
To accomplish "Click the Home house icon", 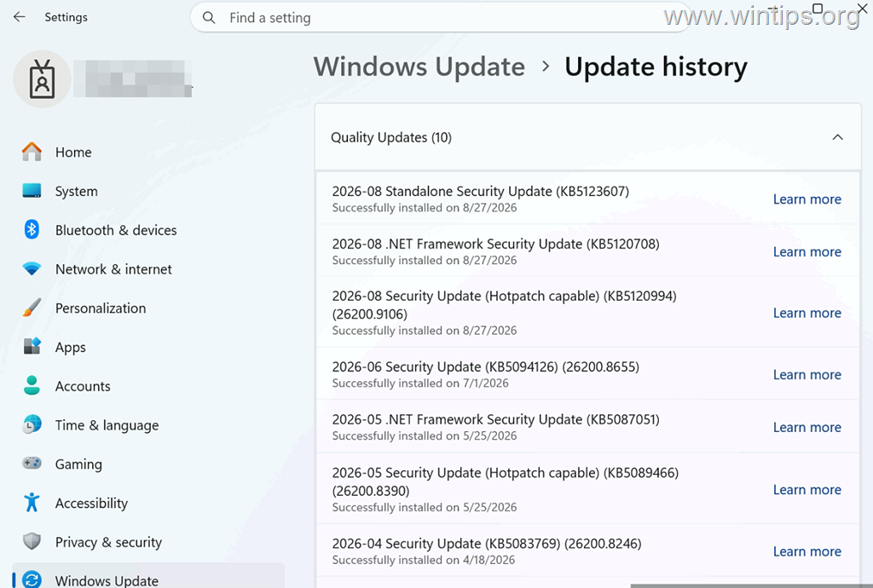I will pos(32,152).
